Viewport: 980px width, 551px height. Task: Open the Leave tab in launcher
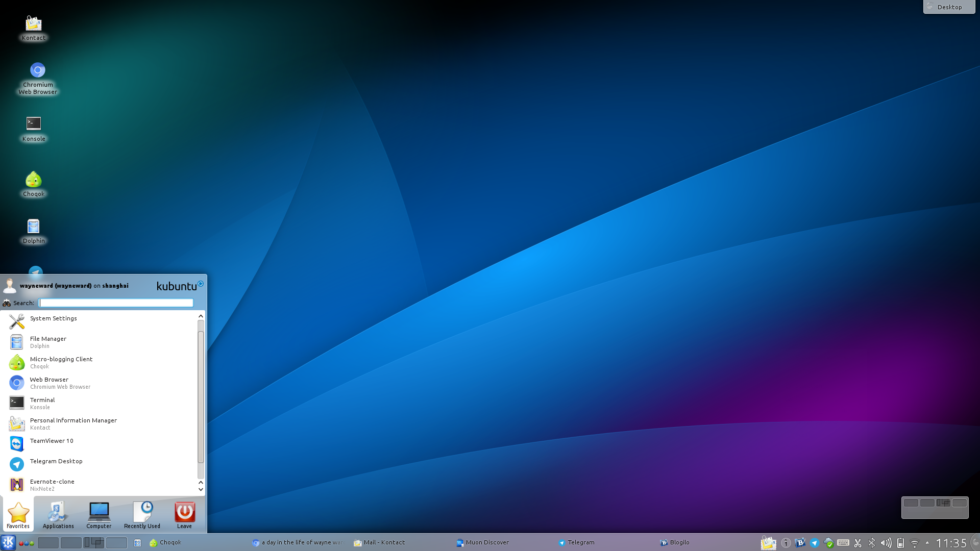(184, 515)
